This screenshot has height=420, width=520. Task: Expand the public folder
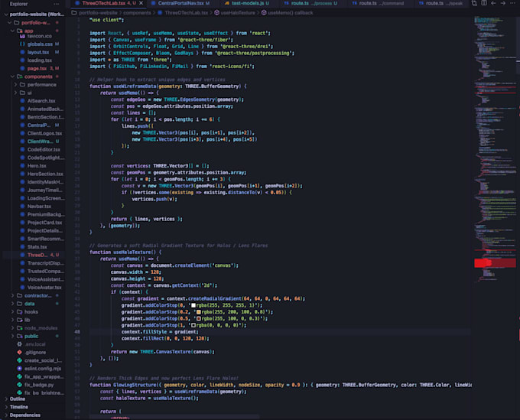point(12,336)
